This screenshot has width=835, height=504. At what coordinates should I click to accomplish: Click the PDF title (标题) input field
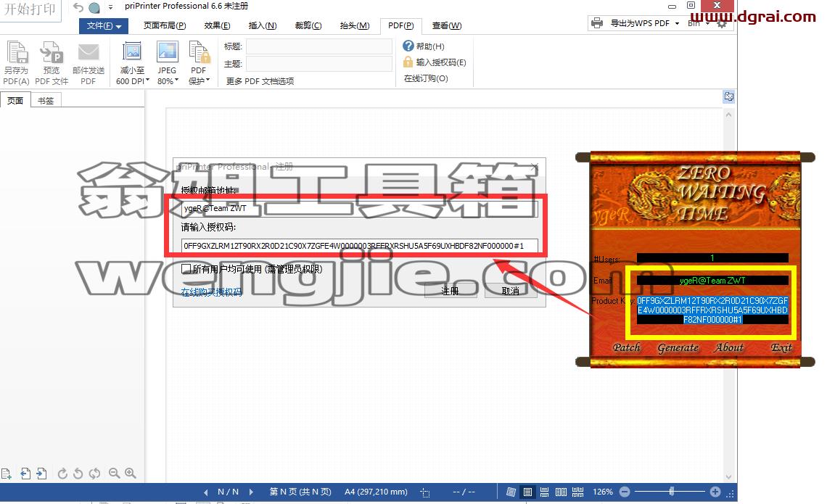319,46
